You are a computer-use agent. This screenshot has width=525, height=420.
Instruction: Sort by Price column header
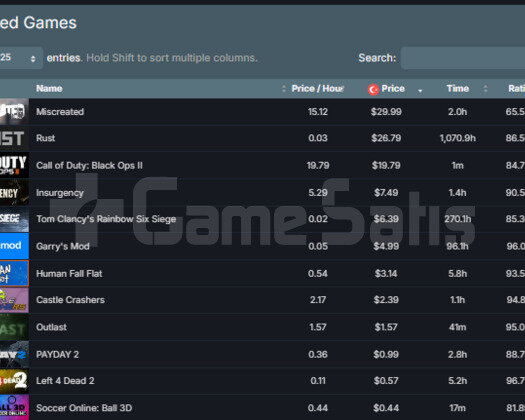pos(393,88)
